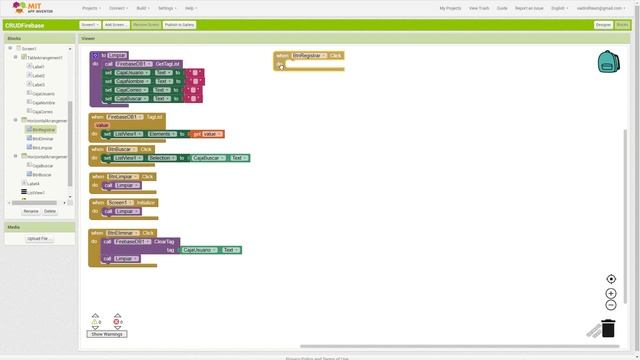Click the Delete button under the tree

click(50, 211)
